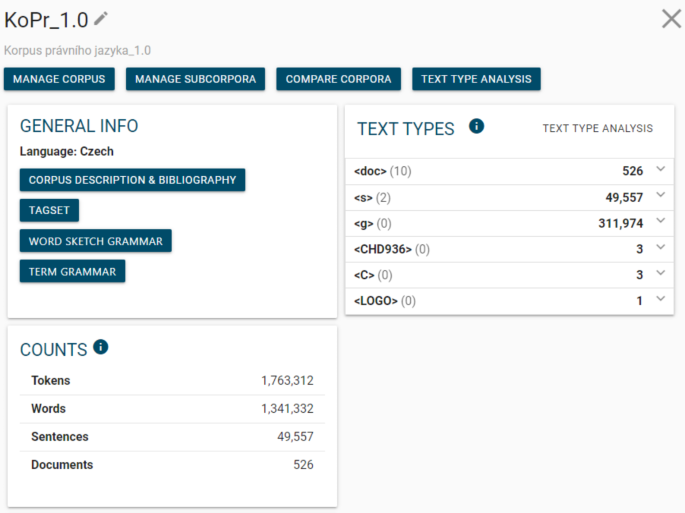Viewport: 685px width, 513px height.
Task: Close the corpus info dialog
Action: [671, 18]
